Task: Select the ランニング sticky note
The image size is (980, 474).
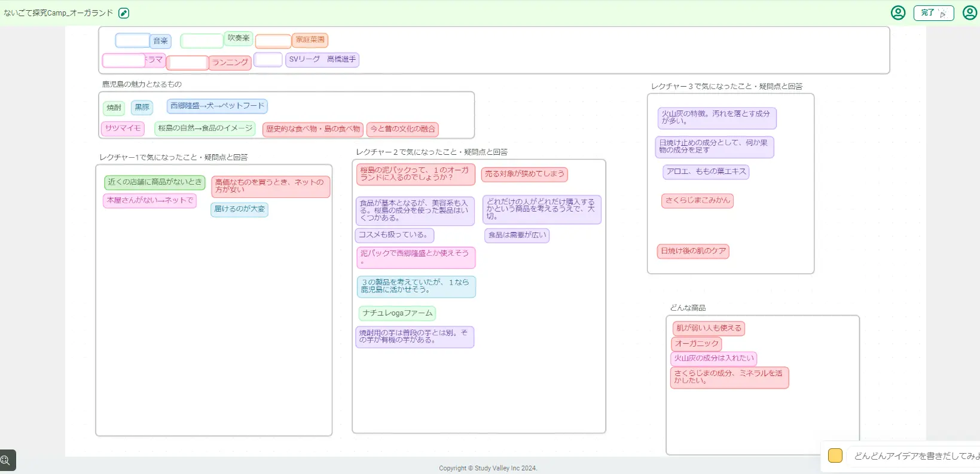Action: (230, 62)
